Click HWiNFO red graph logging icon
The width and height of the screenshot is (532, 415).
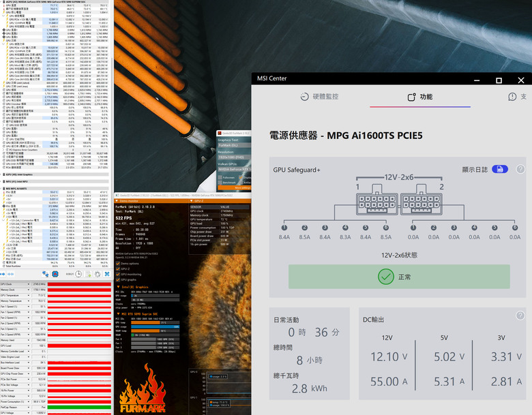(x=55, y=274)
